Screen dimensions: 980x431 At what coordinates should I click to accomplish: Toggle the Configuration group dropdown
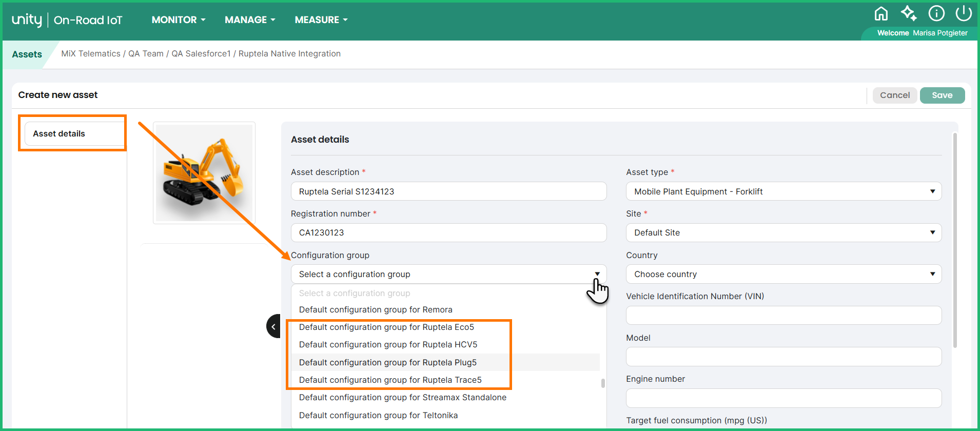[x=448, y=274]
